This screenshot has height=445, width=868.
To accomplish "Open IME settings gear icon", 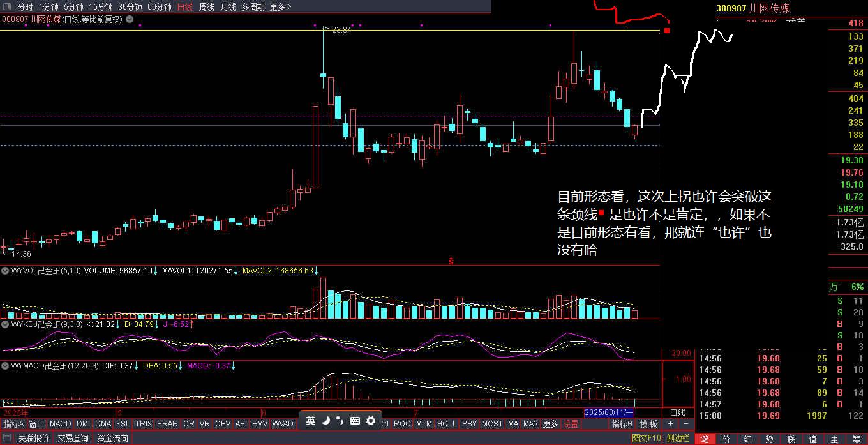I will [x=370, y=421].
